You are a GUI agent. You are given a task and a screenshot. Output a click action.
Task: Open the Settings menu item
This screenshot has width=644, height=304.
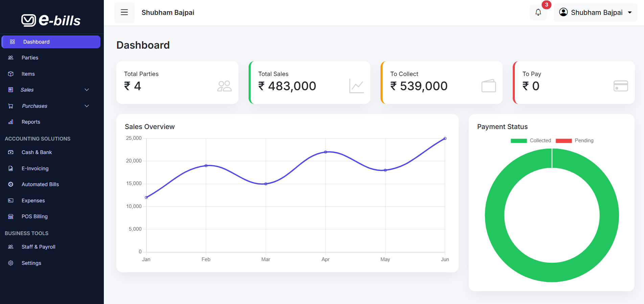[x=31, y=263]
